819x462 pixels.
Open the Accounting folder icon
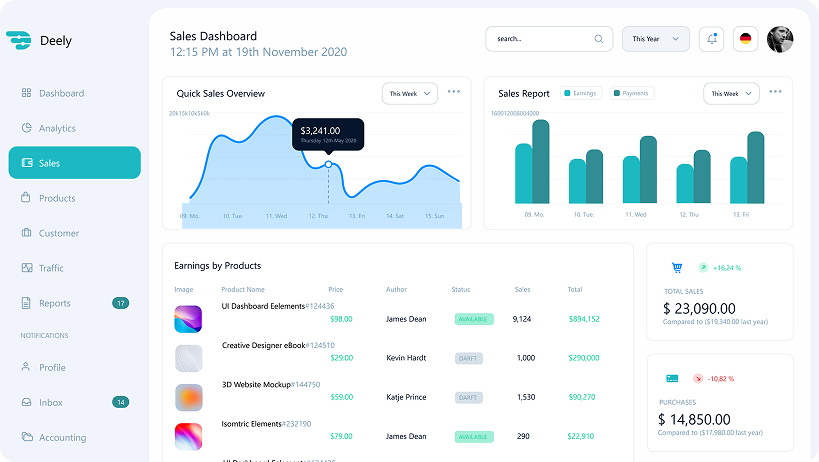coord(27,436)
